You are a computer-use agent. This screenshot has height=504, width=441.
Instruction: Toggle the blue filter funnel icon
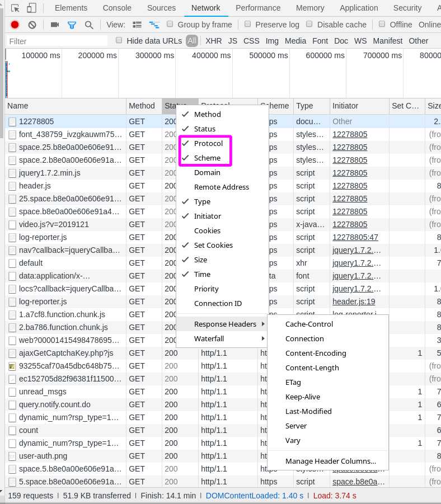pyautogui.click(x=72, y=25)
